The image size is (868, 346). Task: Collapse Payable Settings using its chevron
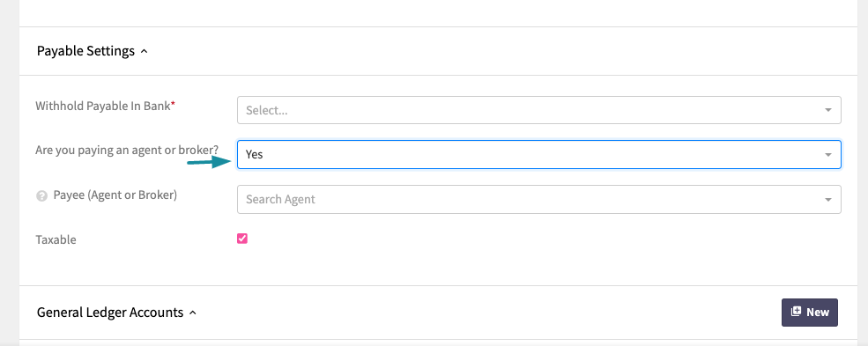click(144, 51)
